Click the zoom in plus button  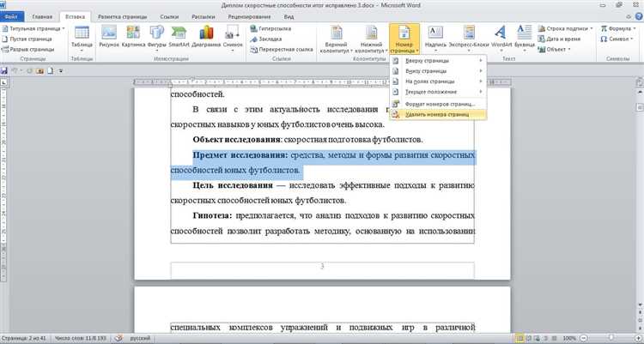pyautogui.click(x=637, y=339)
